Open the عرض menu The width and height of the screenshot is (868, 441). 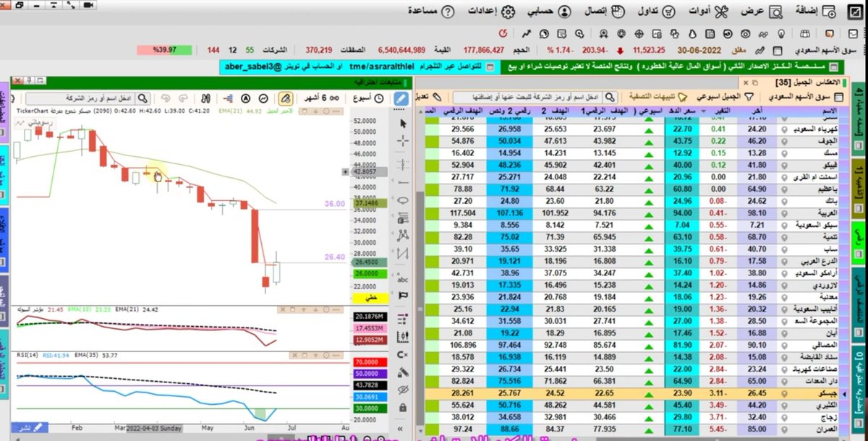click(762, 12)
